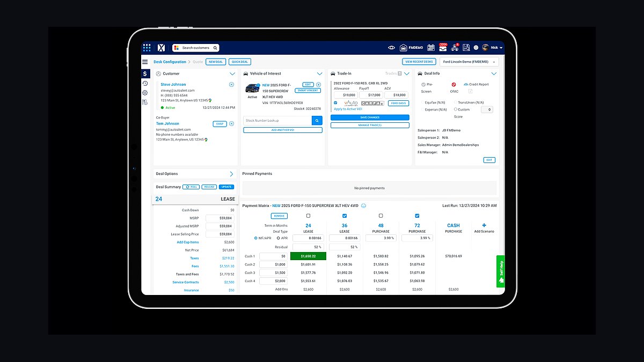Click map pin beside Steve Johnson's address
Screen dimensions: 644x362
coord(210,100)
